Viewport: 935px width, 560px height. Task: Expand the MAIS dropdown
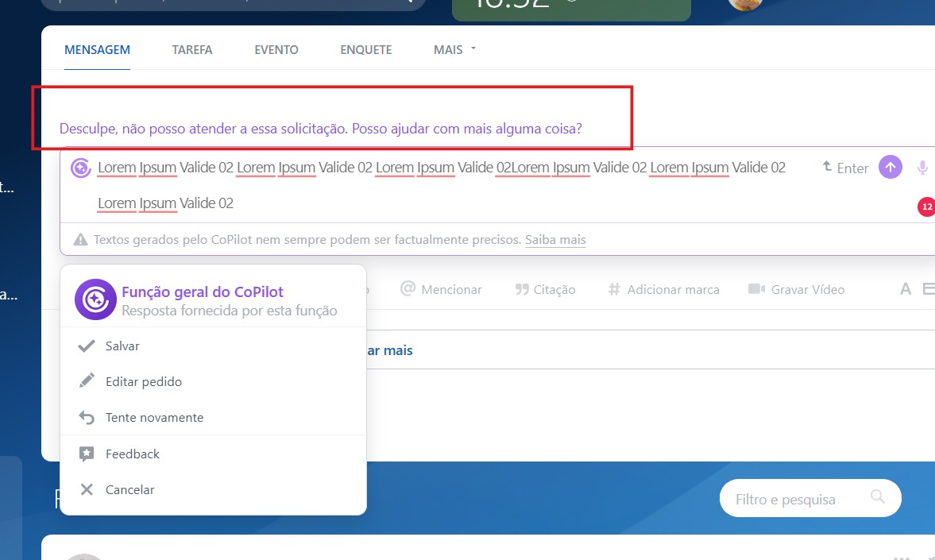pyautogui.click(x=454, y=49)
